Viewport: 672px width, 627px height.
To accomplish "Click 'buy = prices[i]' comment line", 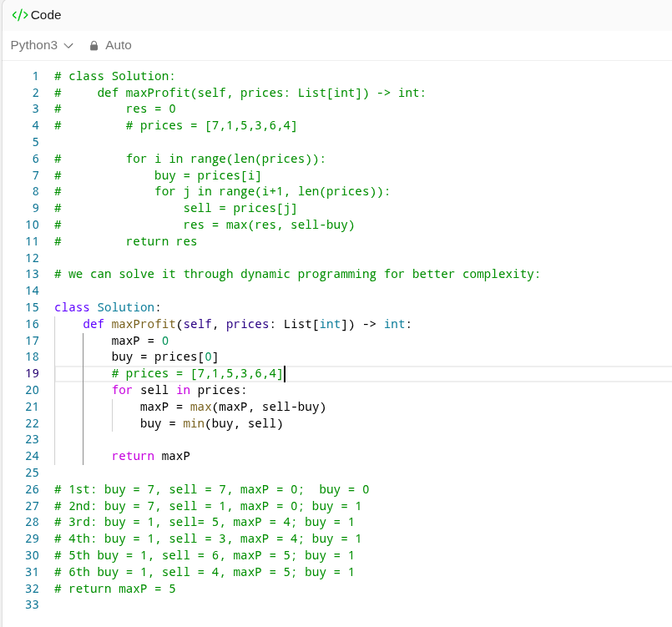I will tap(207, 175).
